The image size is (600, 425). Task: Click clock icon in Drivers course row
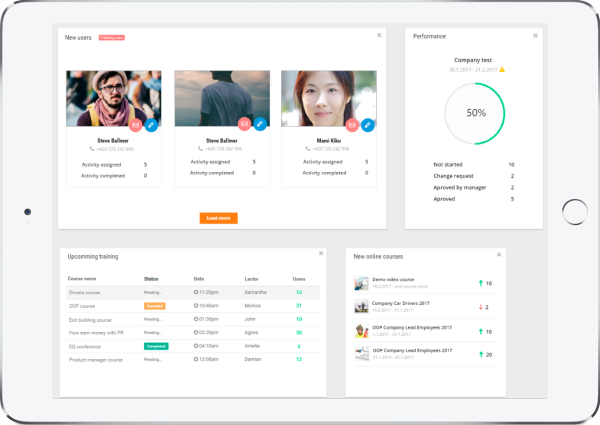pyautogui.click(x=196, y=292)
